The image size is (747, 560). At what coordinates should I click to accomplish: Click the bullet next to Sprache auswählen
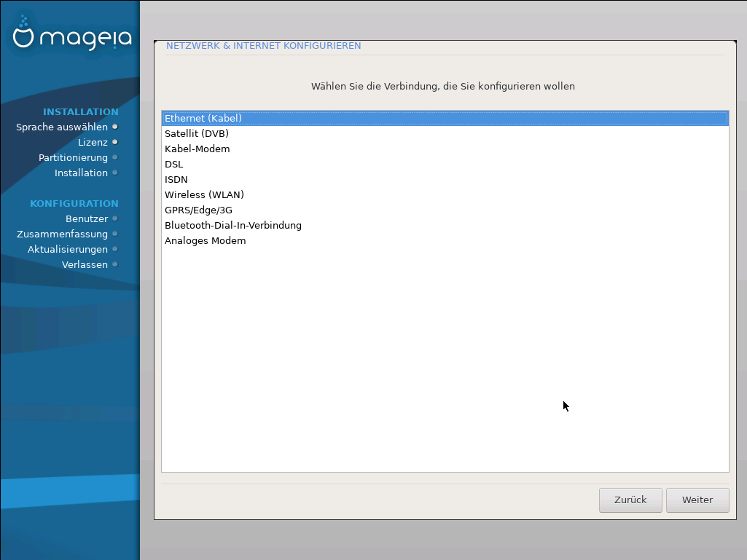point(115,127)
